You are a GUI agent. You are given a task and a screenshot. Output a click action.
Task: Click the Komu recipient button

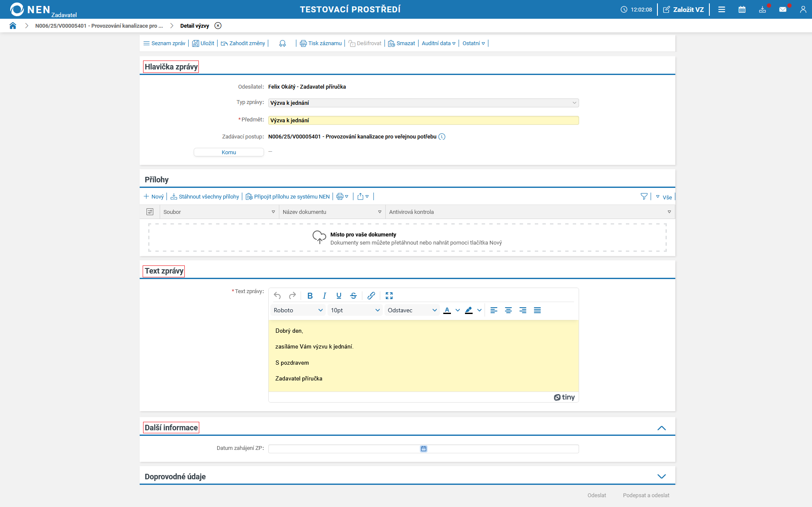point(229,152)
